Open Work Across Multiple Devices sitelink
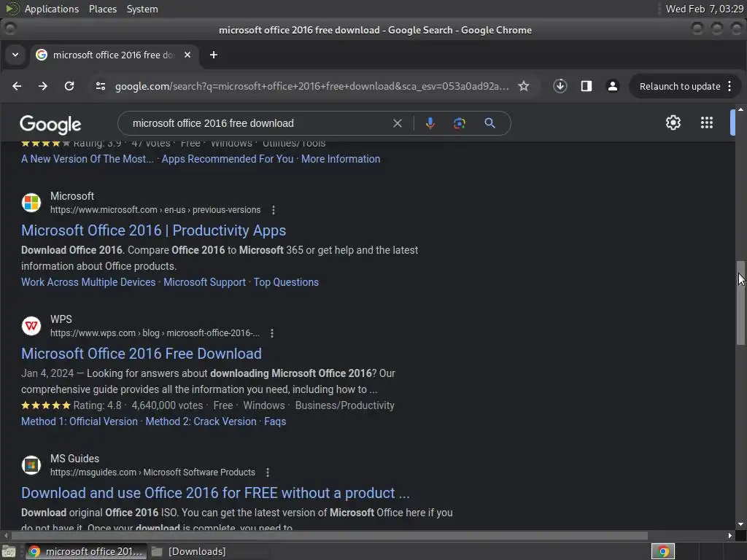Viewport: 747px width, 560px height. pos(88,282)
